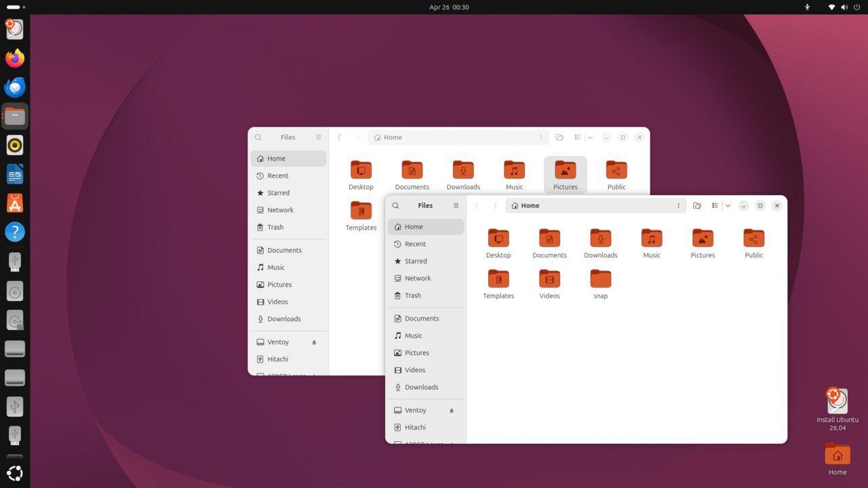The height and width of the screenshot is (488, 868).
Task: Open Install Ubuntu 26.04 desktop icon
Action: 837,409
